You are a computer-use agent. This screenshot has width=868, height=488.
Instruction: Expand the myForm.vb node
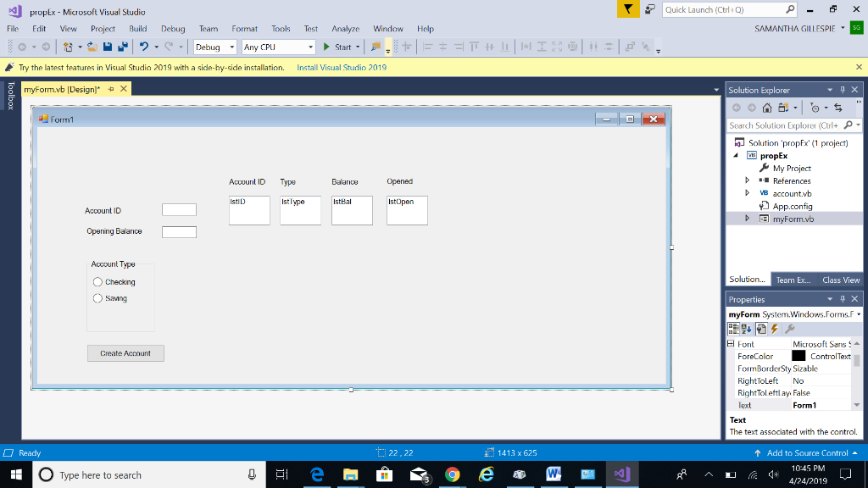(x=748, y=219)
